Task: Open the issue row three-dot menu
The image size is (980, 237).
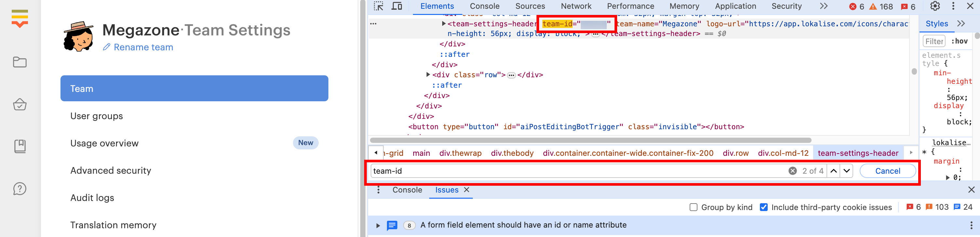Action: (x=971, y=225)
